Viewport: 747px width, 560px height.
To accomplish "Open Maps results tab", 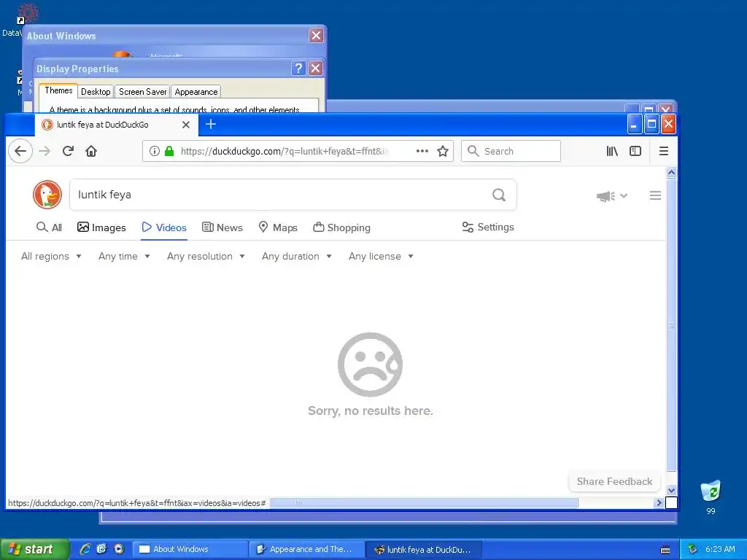I will pos(278,227).
